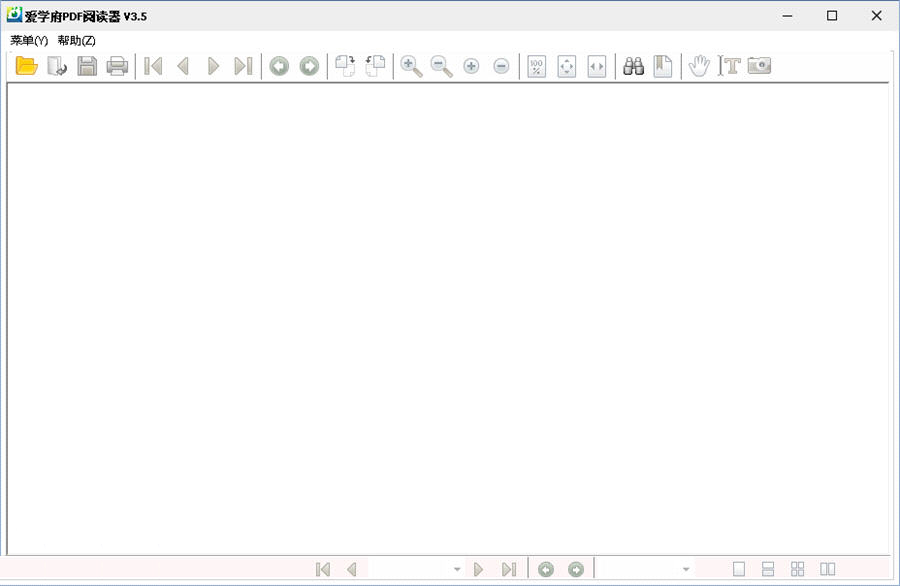900x586 pixels.
Task: Click the magnifier zoom in icon
Action: 411,67
